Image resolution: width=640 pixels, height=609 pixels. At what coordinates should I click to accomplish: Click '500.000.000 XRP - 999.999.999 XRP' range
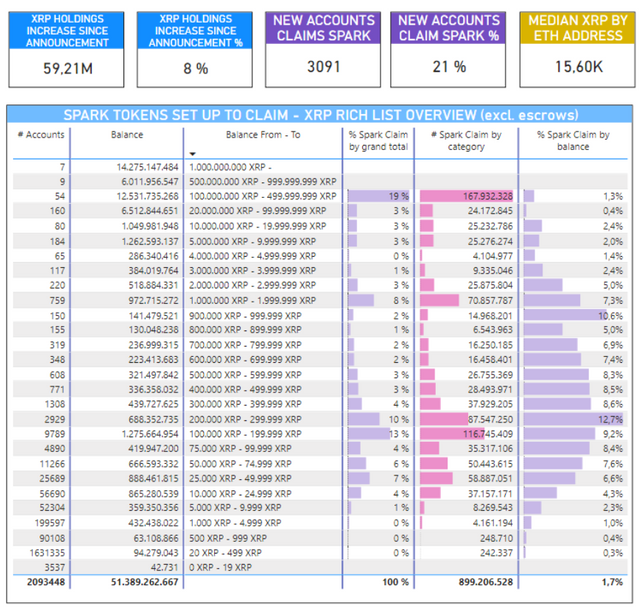pyautogui.click(x=263, y=182)
